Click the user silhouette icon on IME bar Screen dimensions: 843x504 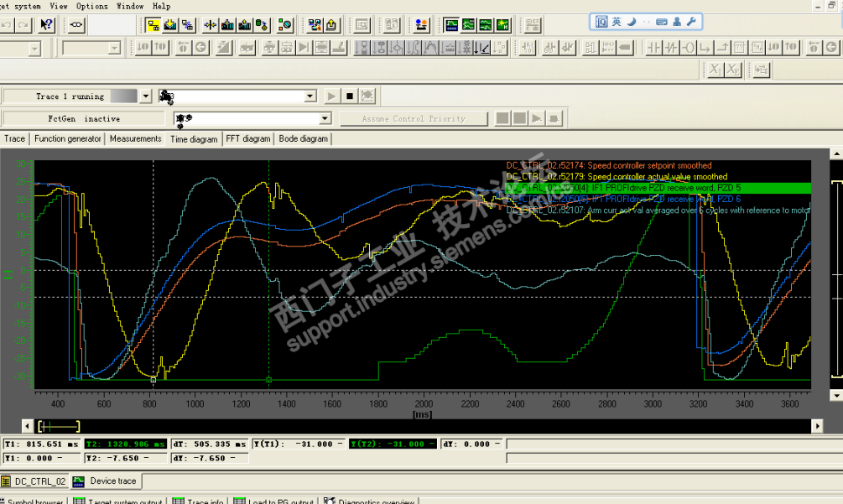tap(677, 22)
